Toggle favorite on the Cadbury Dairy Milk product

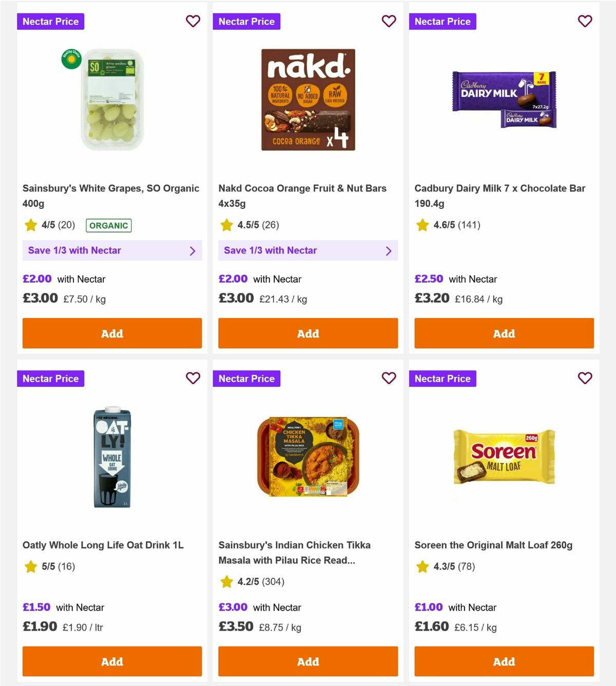585,21
